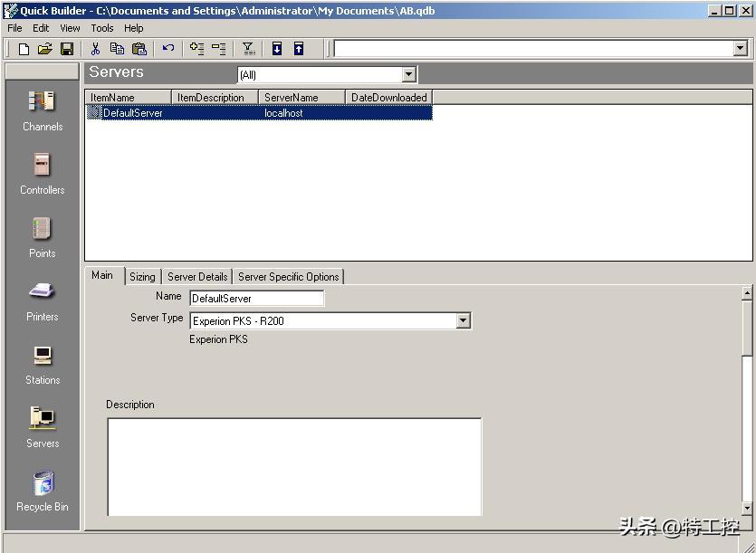Switch to the Server Details tab
This screenshot has width=756, height=553.
pyautogui.click(x=197, y=277)
